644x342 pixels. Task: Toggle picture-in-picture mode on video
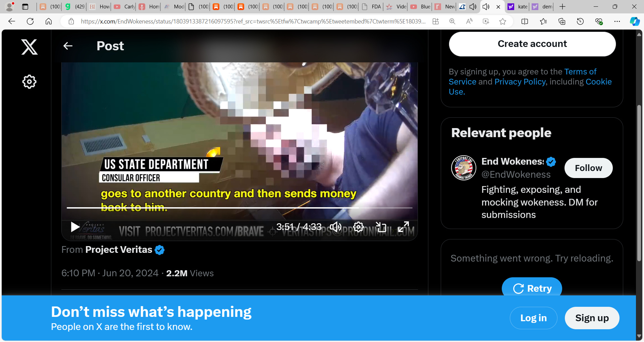[381, 227]
